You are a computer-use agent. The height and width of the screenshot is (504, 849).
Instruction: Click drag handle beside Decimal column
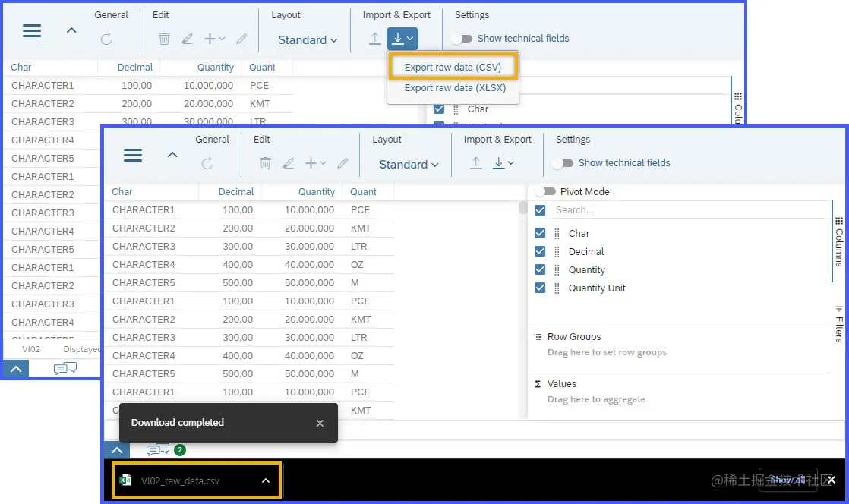557,252
